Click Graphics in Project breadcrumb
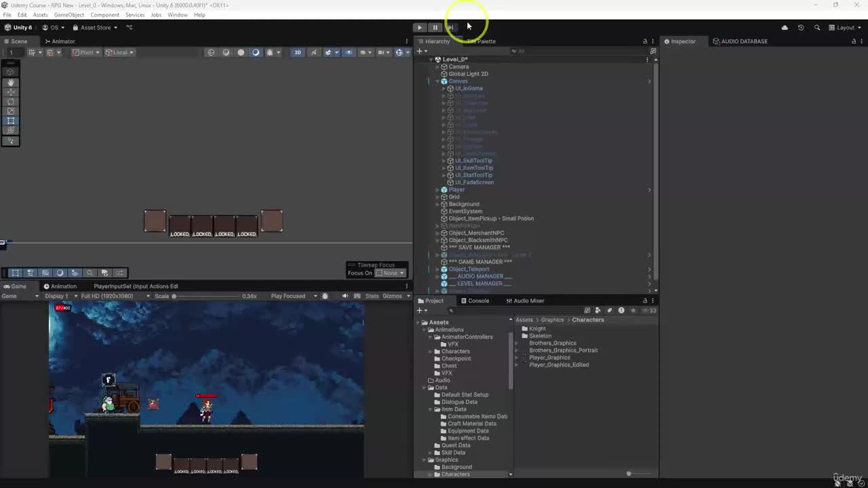 (552, 320)
